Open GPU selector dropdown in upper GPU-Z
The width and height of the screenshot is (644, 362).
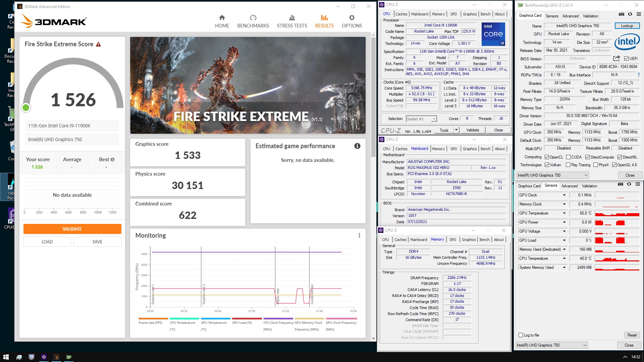(x=552, y=175)
